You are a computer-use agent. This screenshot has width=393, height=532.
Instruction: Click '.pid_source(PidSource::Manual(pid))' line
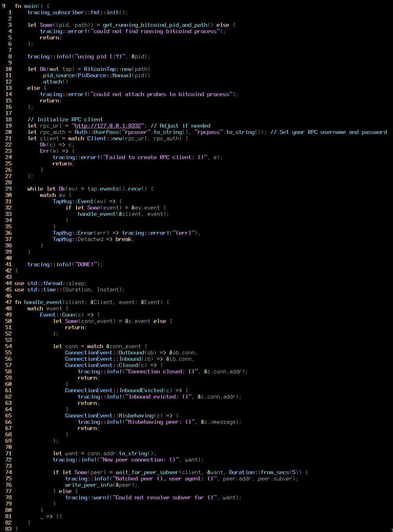pos(95,75)
